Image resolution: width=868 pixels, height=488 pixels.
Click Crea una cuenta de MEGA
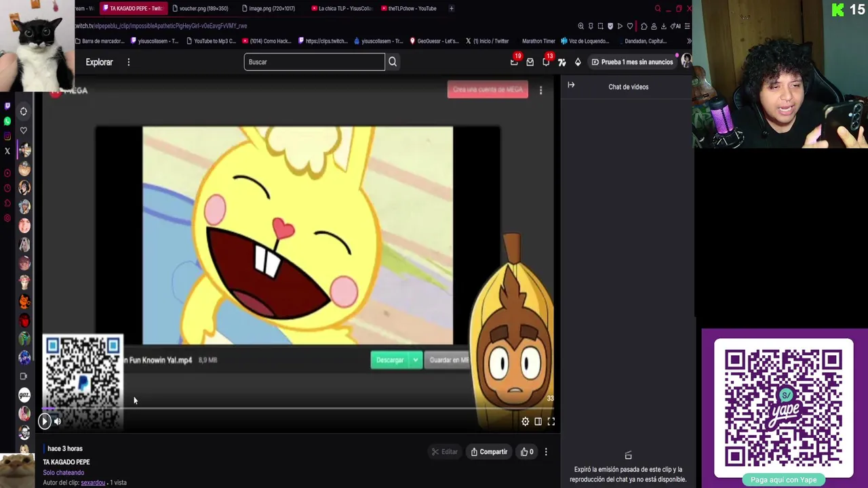(x=488, y=89)
